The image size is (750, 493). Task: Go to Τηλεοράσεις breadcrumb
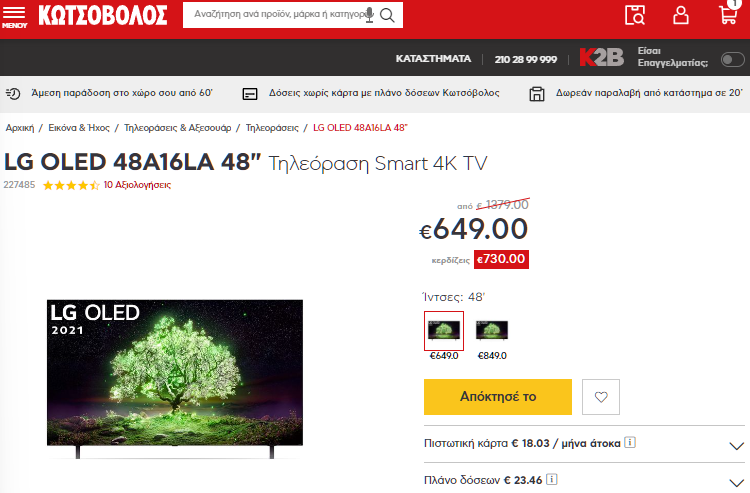(x=272, y=128)
